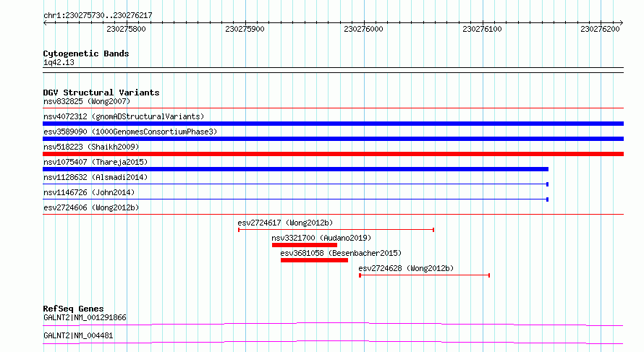The width and height of the screenshot is (644, 352).
Task: Click the 230276000 ruler coordinate
Action: coord(363,29)
